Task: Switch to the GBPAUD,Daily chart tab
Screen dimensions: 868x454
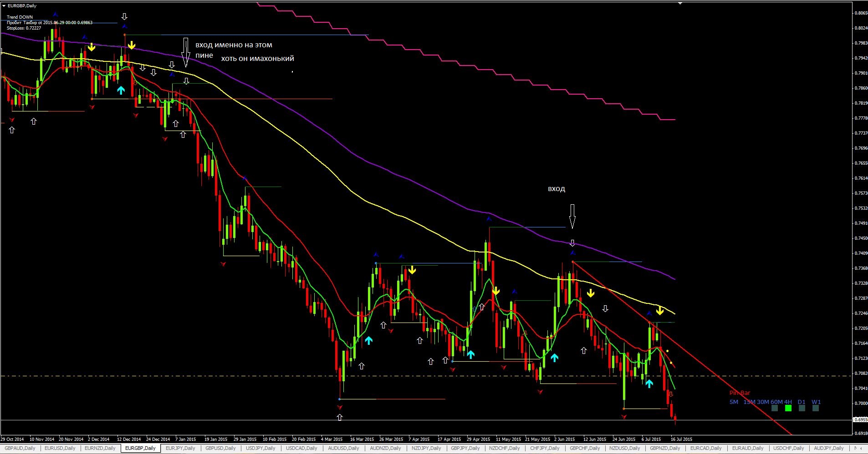Action: pos(20,448)
